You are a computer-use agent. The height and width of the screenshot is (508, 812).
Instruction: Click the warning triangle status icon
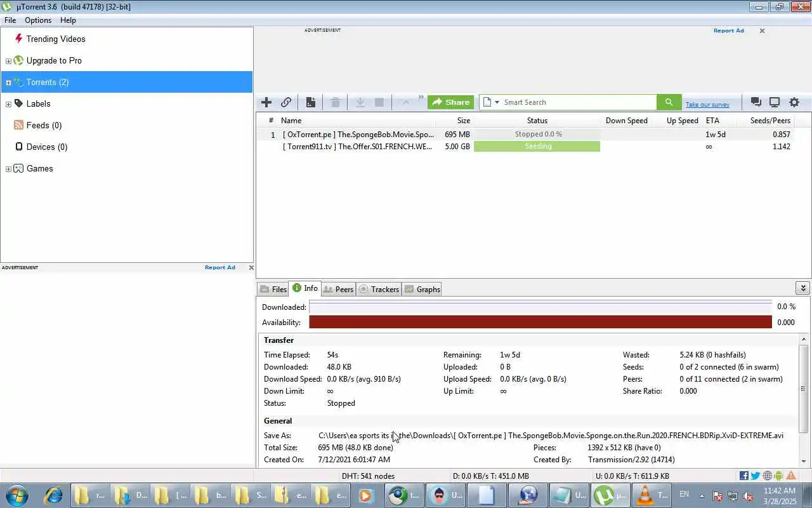coord(791,476)
